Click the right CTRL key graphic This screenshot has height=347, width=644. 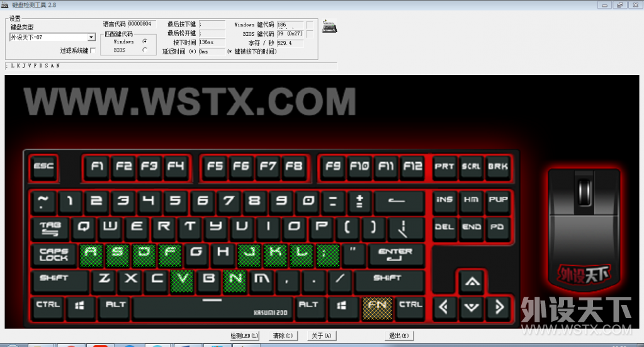click(410, 309)
